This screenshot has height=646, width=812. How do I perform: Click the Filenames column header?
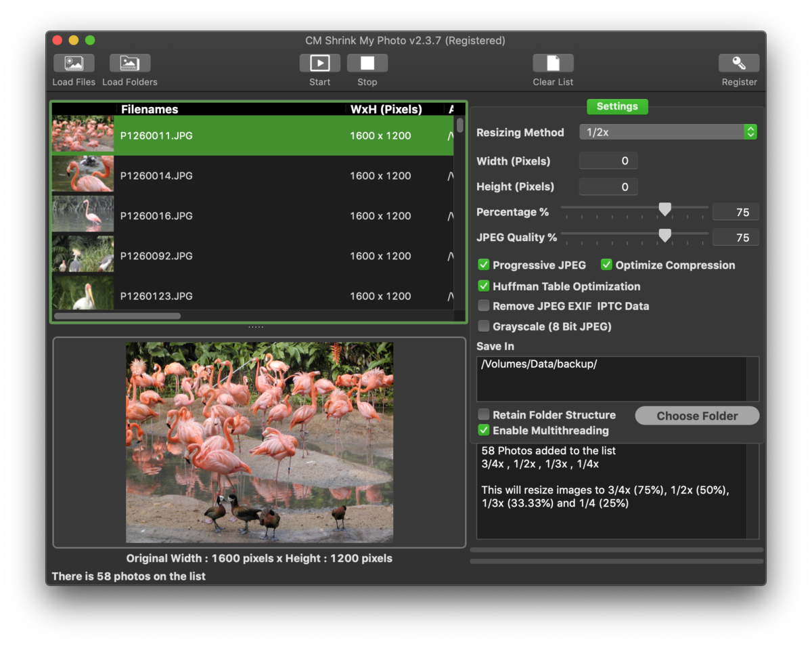click(150, 109)
